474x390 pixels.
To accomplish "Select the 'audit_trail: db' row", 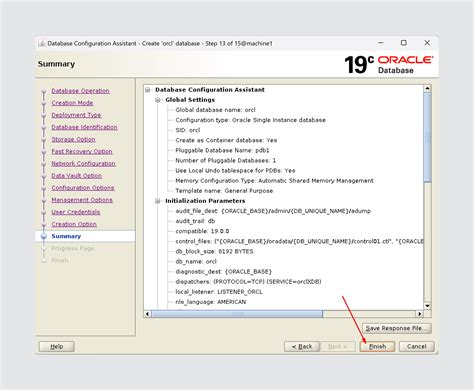I will click(195, 221).
